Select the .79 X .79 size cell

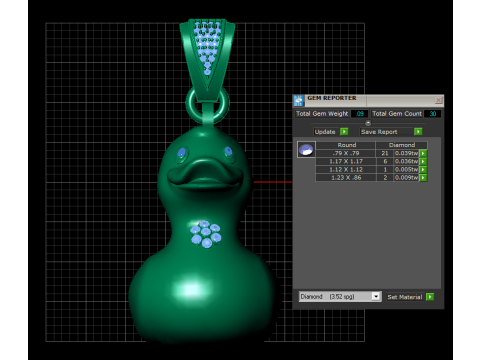(x=346, y=153)
